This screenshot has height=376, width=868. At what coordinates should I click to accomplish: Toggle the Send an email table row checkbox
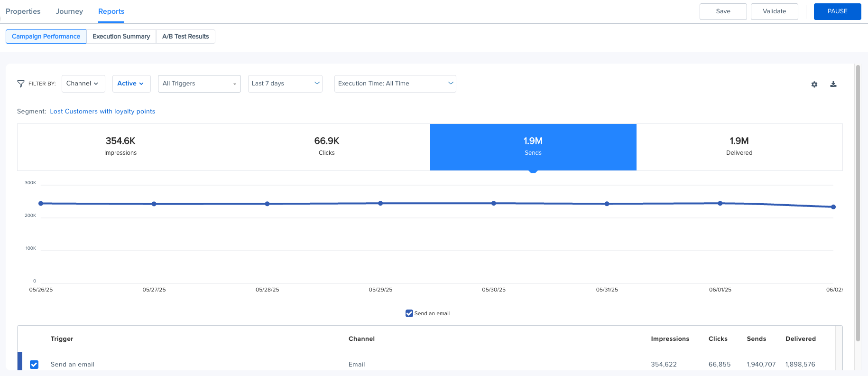[x=34, y=365]
